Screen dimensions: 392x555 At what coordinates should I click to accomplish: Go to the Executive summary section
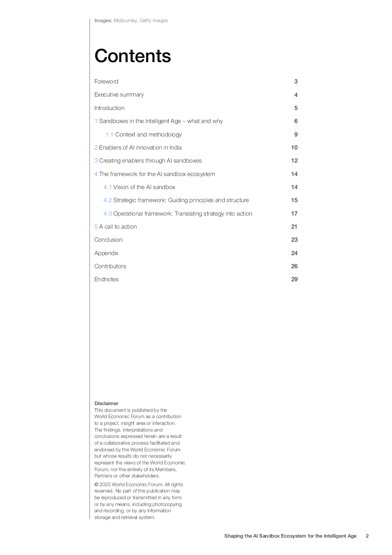(119, 95)
